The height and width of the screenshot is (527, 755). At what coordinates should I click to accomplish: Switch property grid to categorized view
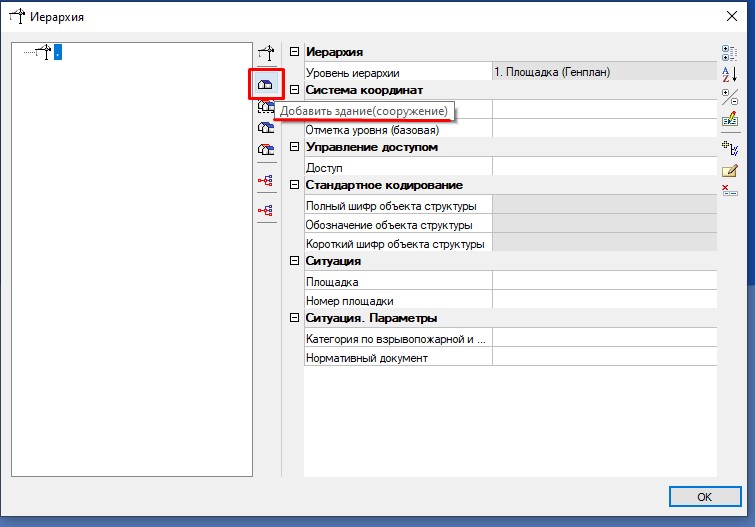[x=729, y=53]
